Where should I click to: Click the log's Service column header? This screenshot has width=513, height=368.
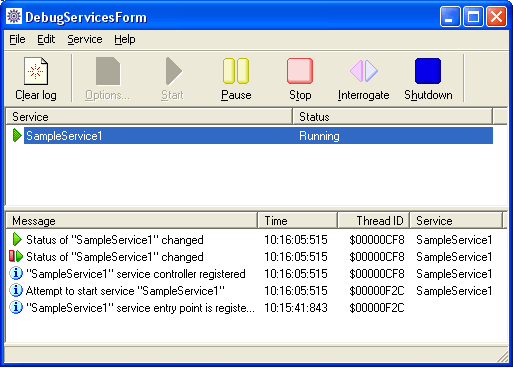tap(456, 221)
